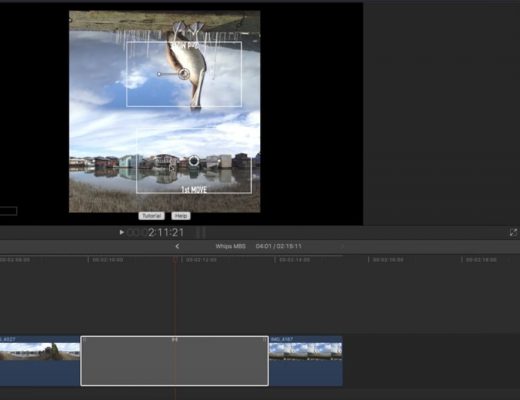The height and width of the screenshot is (400, 520).
Task: Click the 04:01 / 02:18:11 duration readout
Action: 279,246
